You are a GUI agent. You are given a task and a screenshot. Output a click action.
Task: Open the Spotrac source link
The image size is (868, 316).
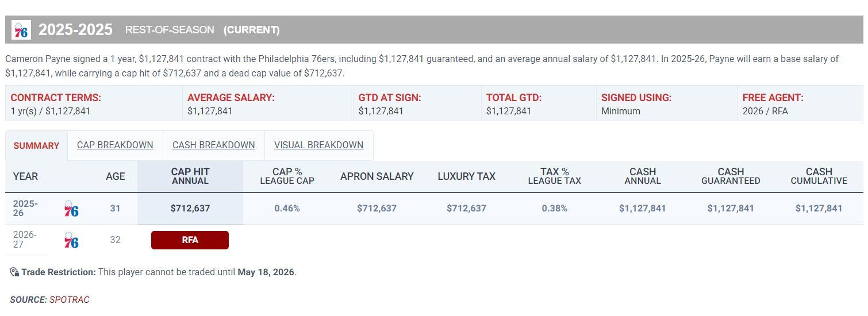[69, 300]
